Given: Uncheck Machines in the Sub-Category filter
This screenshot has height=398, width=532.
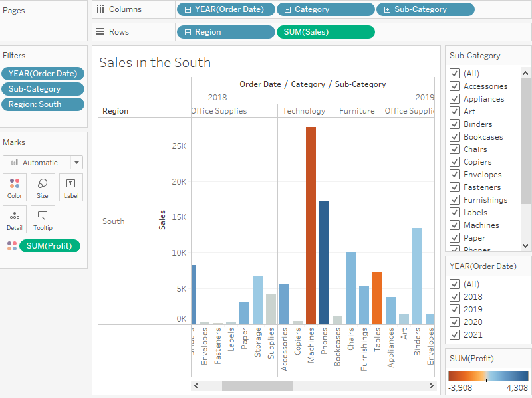Looking at the screenshot, I should pos(455,225).
